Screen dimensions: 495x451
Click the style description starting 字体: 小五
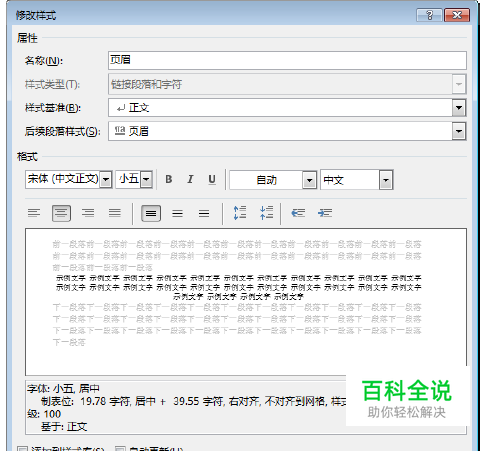point(63,389)
